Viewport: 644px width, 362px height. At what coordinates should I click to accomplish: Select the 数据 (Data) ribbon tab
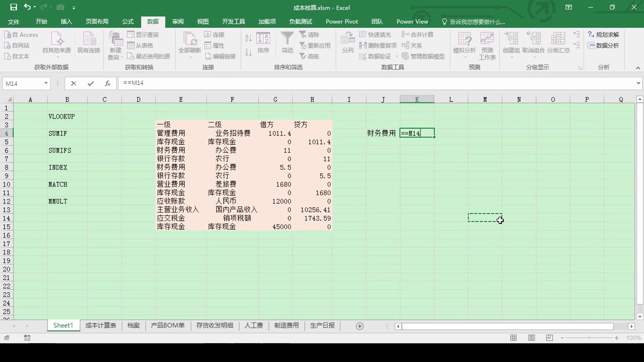(153, 21)
